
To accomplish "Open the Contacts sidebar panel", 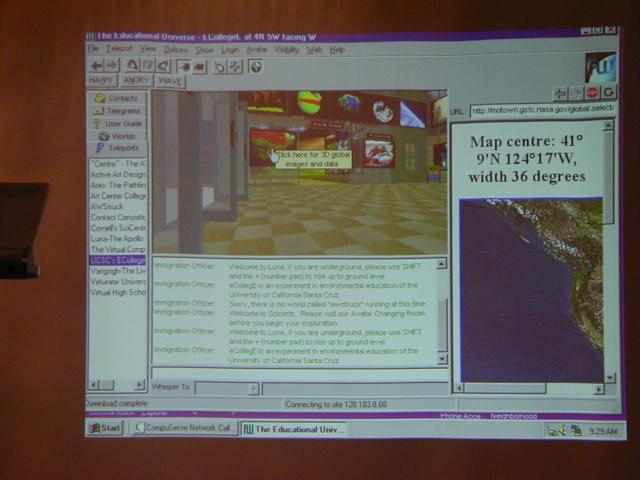I will tap(118, 98).
